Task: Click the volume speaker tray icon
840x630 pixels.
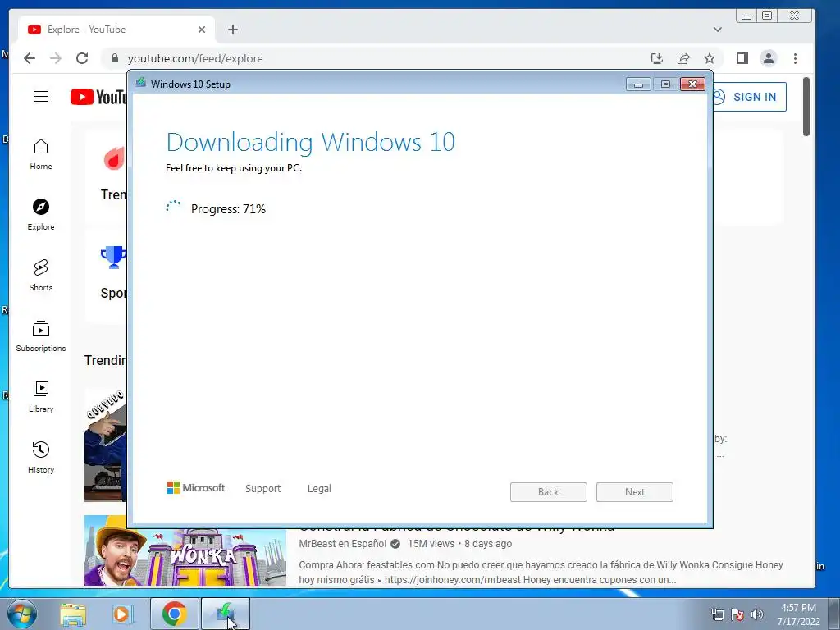Action: 757,614
